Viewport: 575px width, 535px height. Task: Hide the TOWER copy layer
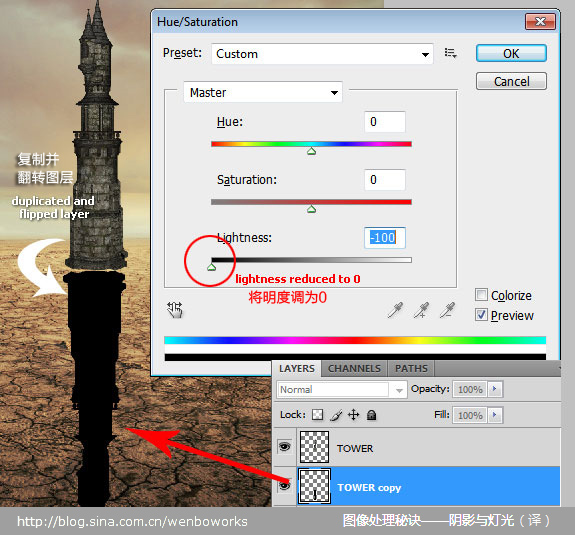(285, 486)
